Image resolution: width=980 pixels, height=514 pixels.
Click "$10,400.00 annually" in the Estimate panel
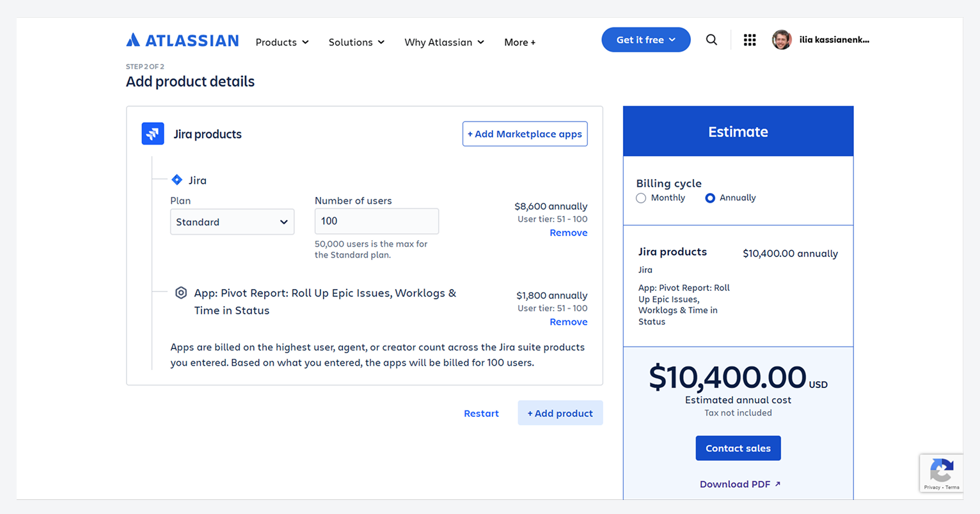point(790,253)
